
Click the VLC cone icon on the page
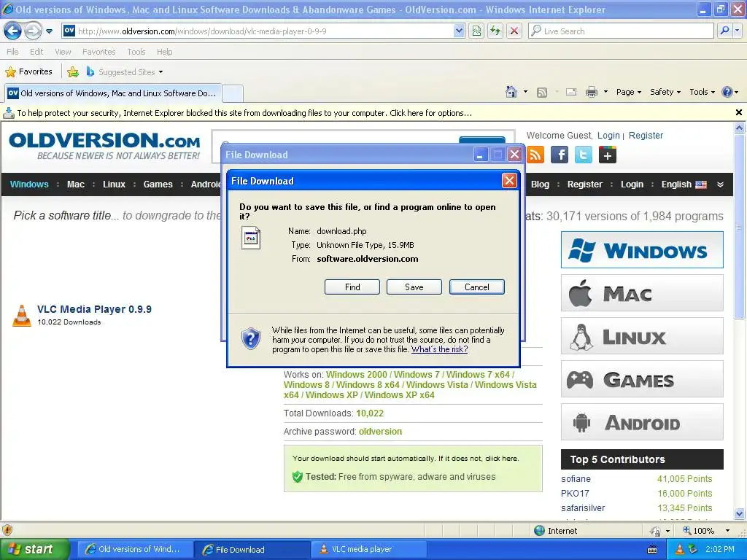pyautogui.click(x=21, y=315)
